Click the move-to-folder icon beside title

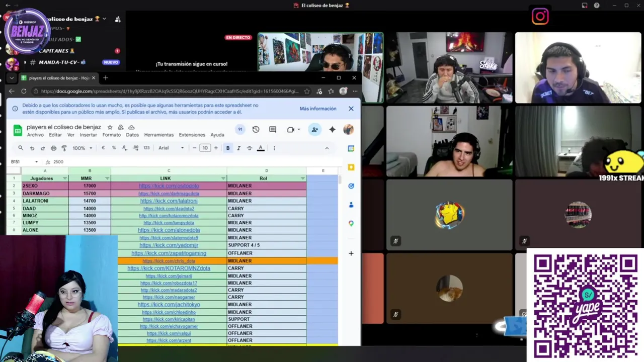tap(121, 127)
